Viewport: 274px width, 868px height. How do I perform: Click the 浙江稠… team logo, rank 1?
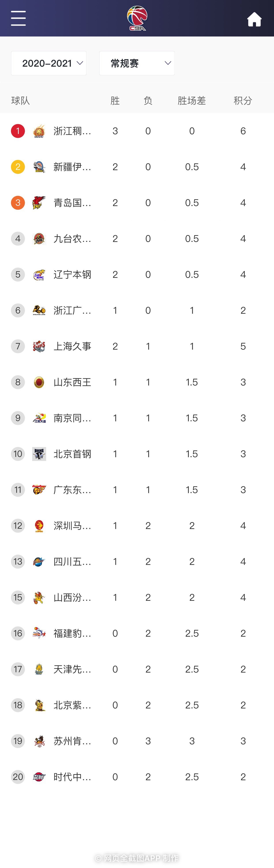(x=39, y=131)
